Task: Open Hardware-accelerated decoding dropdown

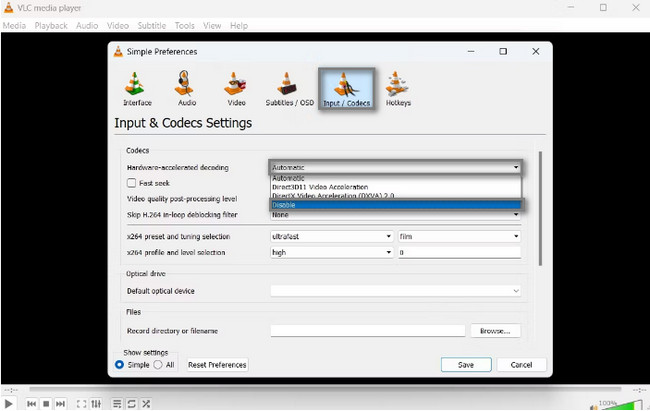Action: click(395, 167)
